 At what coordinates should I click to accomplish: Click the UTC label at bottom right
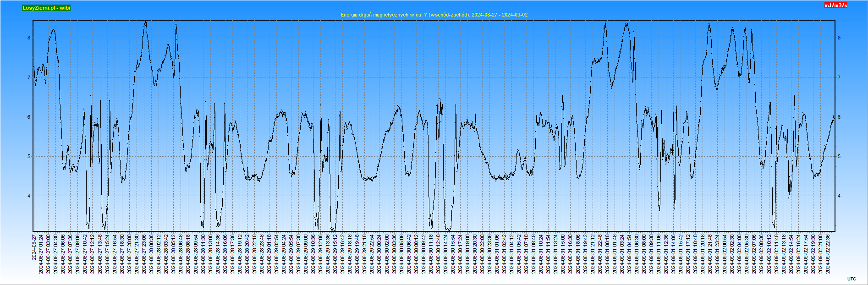pyautogui.click(x=851, y=279)
